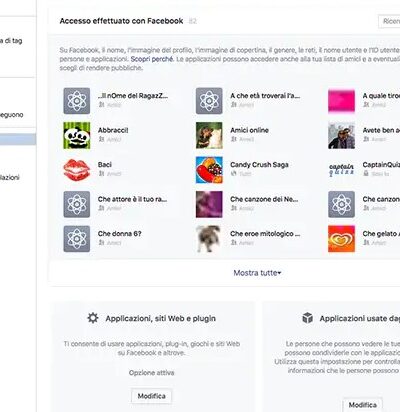Click the audience icon under Abbracci!
This screenshot has width=400, height=412.
101,139
